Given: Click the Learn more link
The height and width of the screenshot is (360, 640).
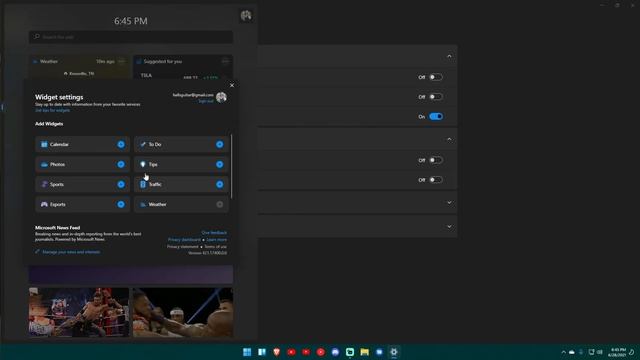Looking at the screenshot, I should pos(216,240).
